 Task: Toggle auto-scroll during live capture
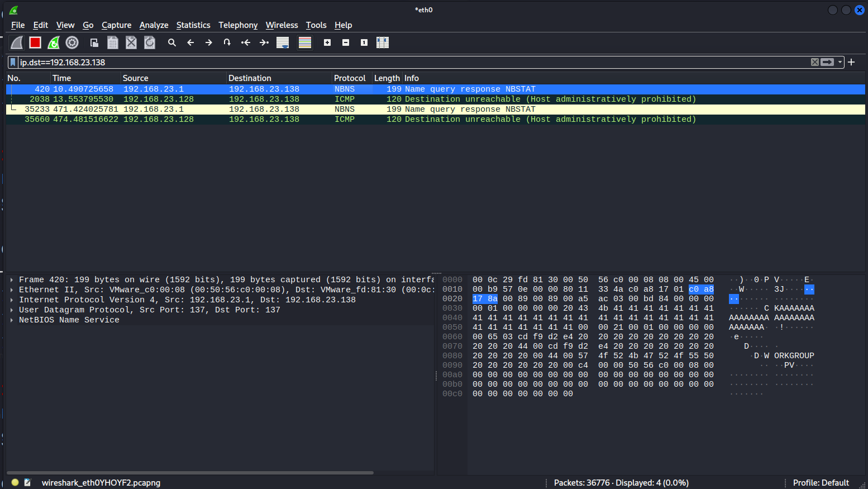pos(283,42)
